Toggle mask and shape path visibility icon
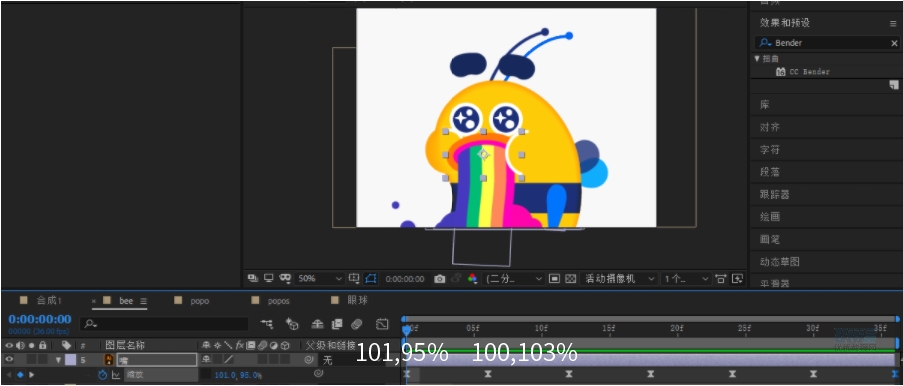Viewport: 903px width, 386px height. click(371, 279)
